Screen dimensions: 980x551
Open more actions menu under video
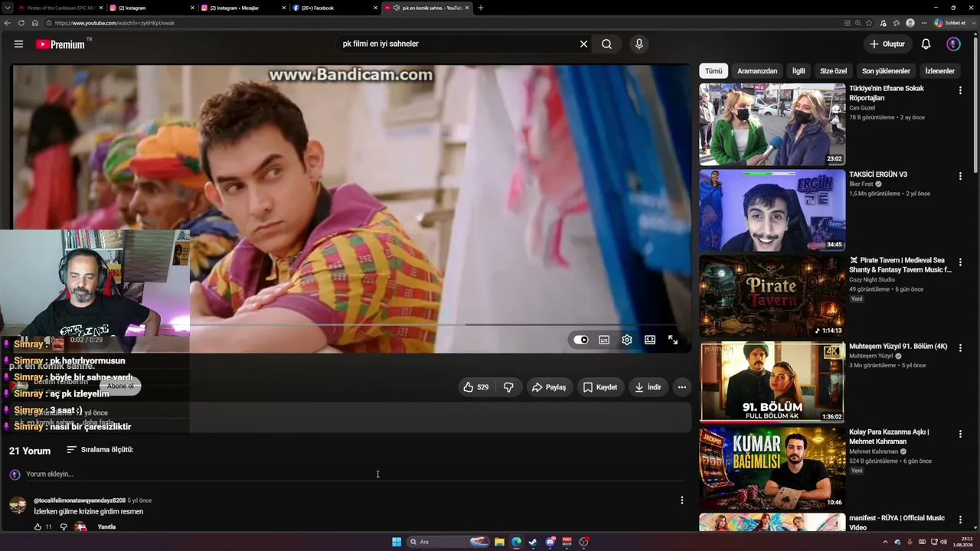click(x=681, y=387)
